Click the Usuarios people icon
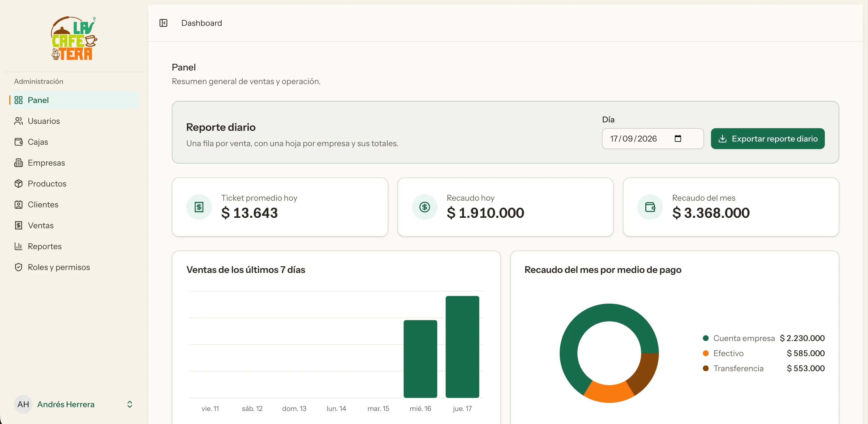 pyautogui.click(x=19, y=121)
